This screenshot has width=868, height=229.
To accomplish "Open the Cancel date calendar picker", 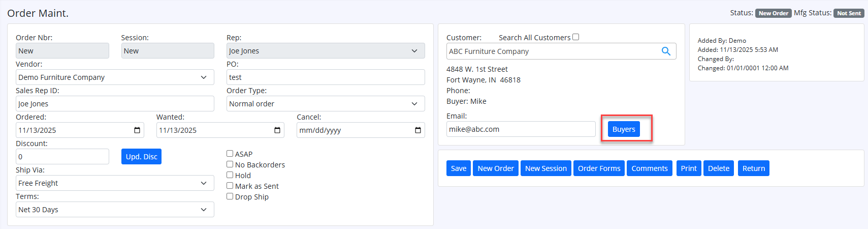I will (417, 130).
